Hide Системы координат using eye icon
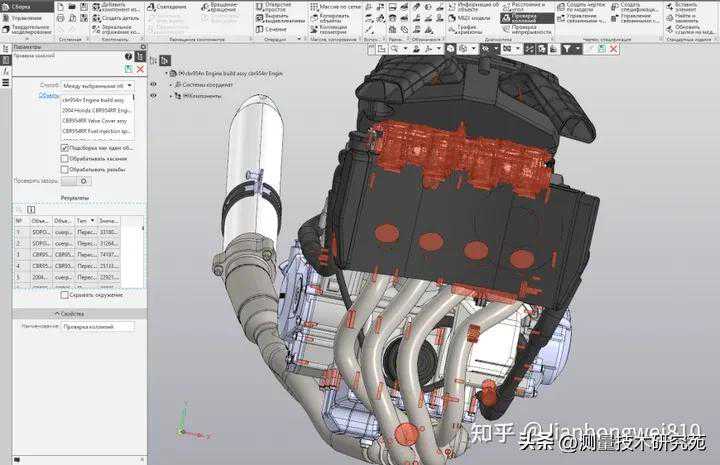This screenshot has width=720, height=465. click(x=153, y=85)
